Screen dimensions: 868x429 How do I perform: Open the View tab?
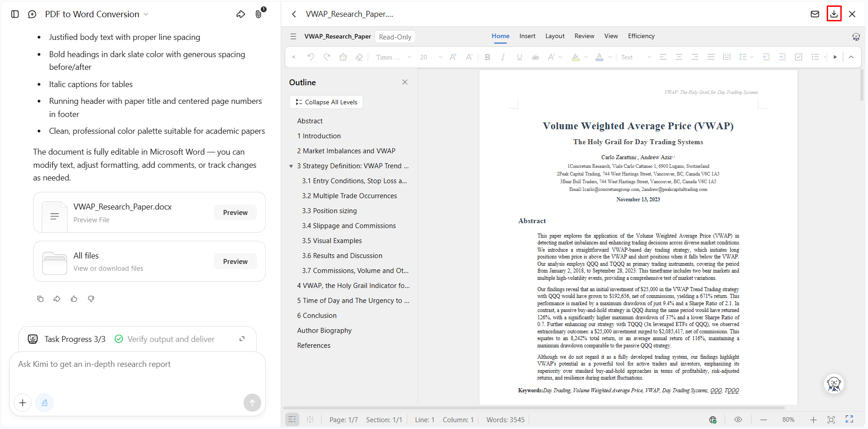(611, 36)
